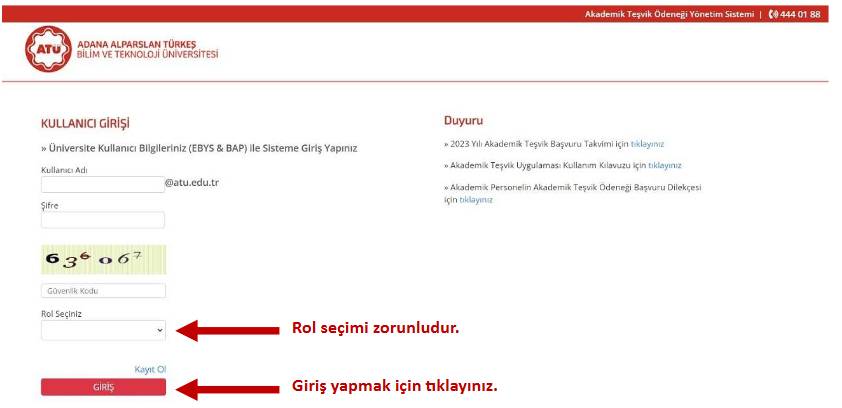Click the captcha image showing 636067

(x=103, y=260)
